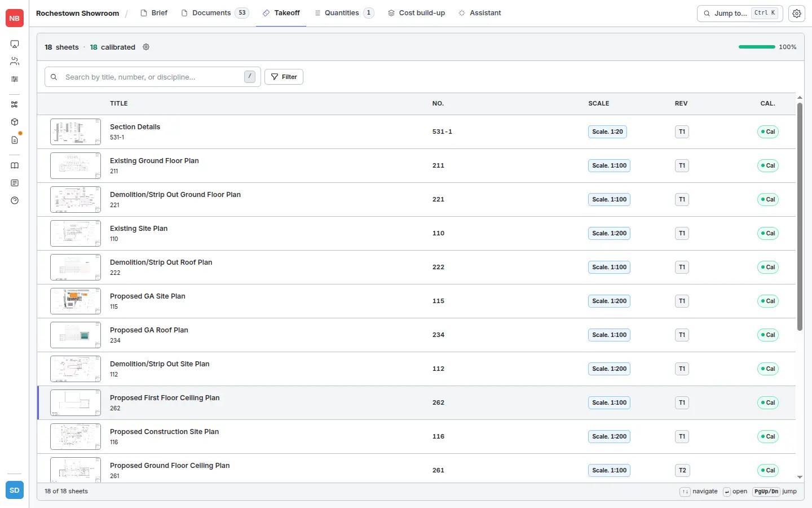
Task: Switch to the Brief tab
Action: (x=154, y=13)
